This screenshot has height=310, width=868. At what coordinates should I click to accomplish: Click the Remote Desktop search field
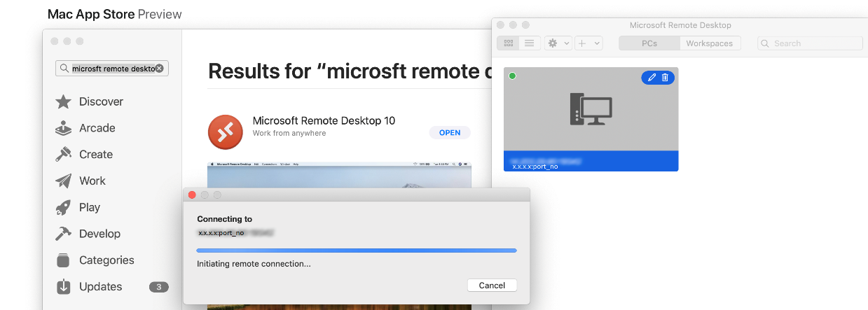[x=810, y=43]
